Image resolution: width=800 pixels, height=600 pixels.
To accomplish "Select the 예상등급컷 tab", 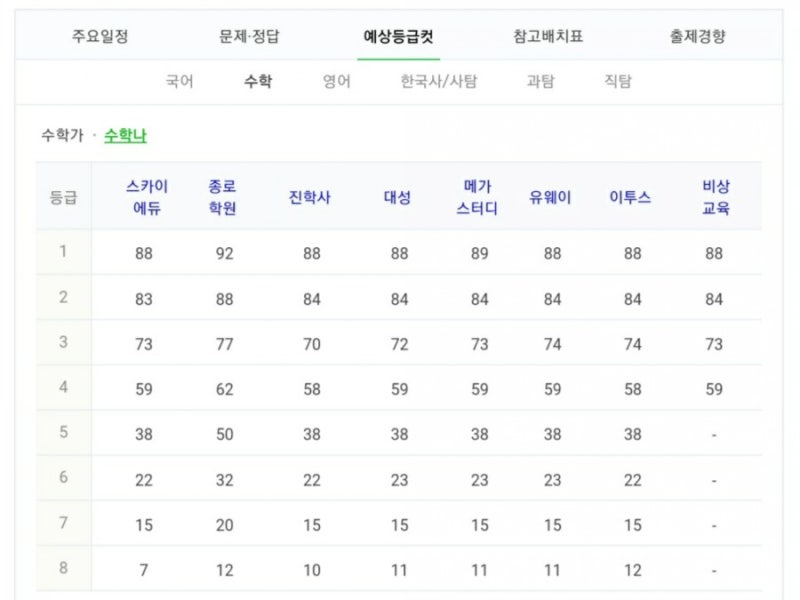I will pos(398,37).
